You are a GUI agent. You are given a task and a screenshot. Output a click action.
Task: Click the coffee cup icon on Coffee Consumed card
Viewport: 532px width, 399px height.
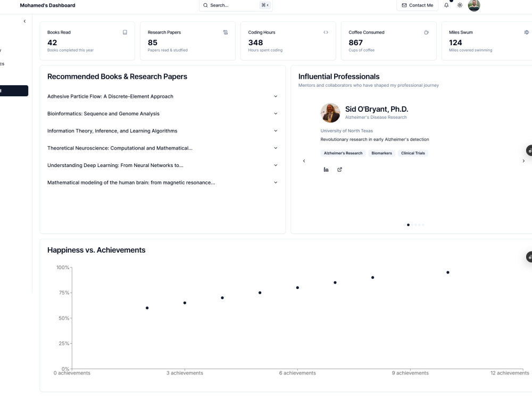[426, 32]
